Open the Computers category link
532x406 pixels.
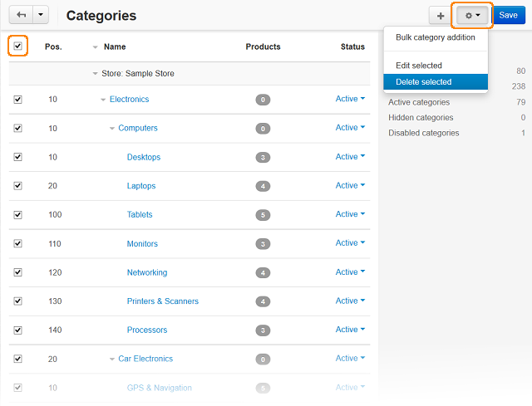pos(138,128)
